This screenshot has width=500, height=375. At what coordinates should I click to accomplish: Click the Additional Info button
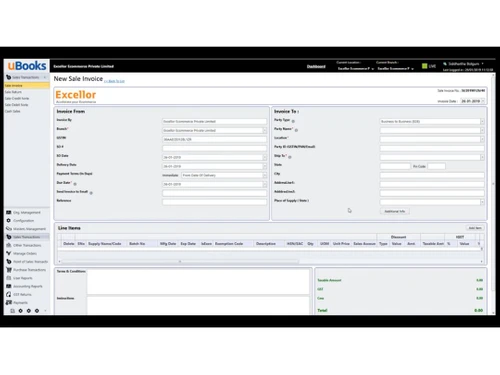395,211
